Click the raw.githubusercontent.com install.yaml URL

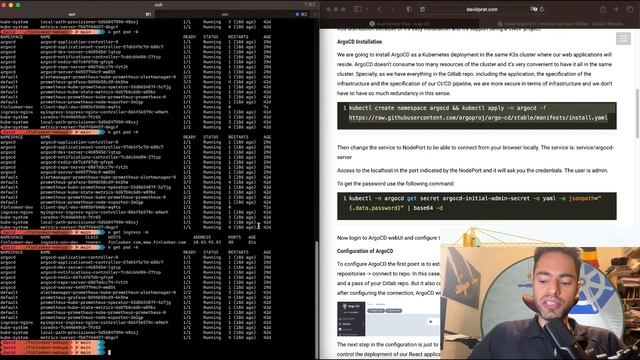(x=478, y=118)
